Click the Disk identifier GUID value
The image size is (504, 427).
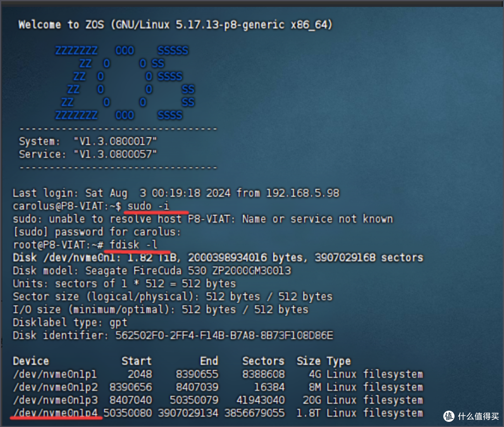point(224,335)
